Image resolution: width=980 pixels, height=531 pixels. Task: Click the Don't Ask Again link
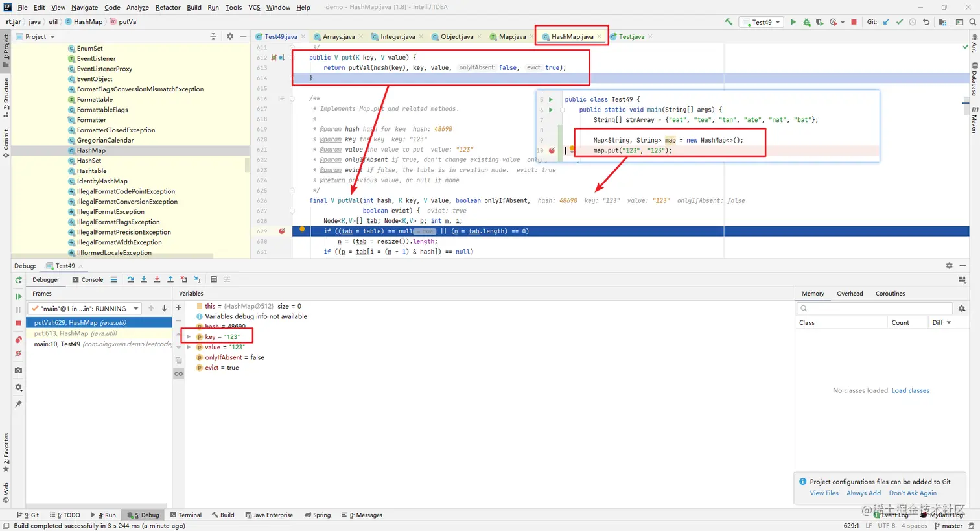tap(913, 493)
